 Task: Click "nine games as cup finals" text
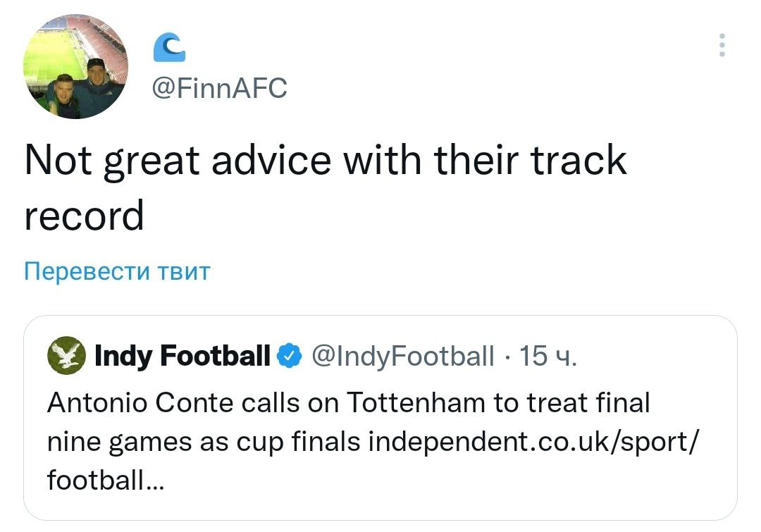pos(204,442)
